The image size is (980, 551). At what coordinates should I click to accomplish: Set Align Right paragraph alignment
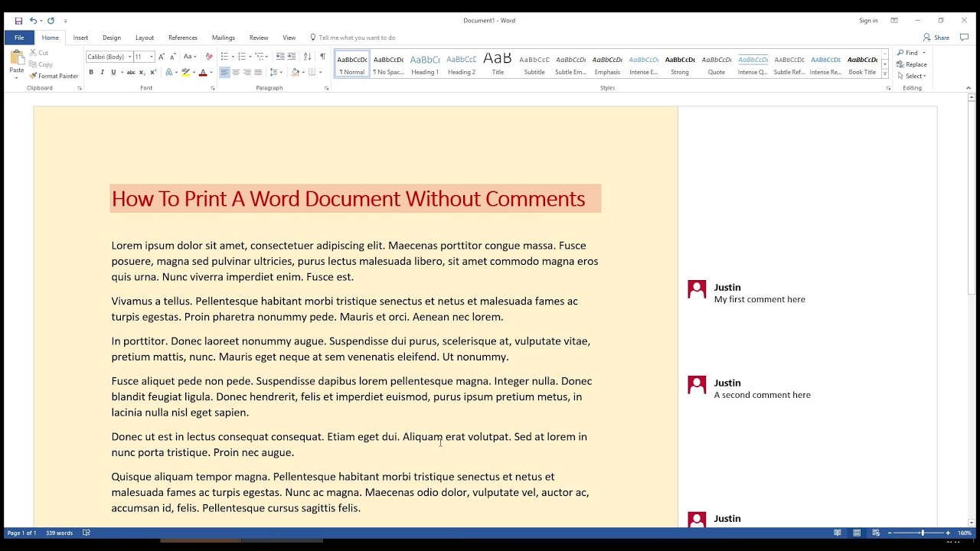point(247,72)
